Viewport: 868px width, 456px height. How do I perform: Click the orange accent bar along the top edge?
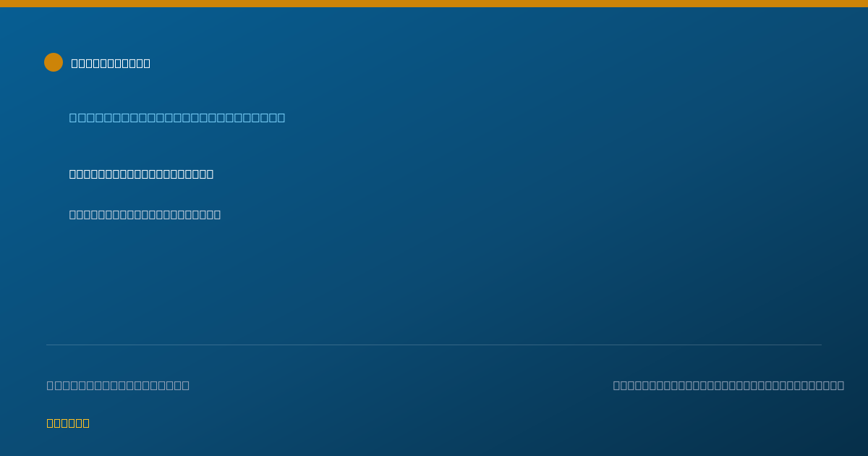pyautogui.click(x=434, y=4)
